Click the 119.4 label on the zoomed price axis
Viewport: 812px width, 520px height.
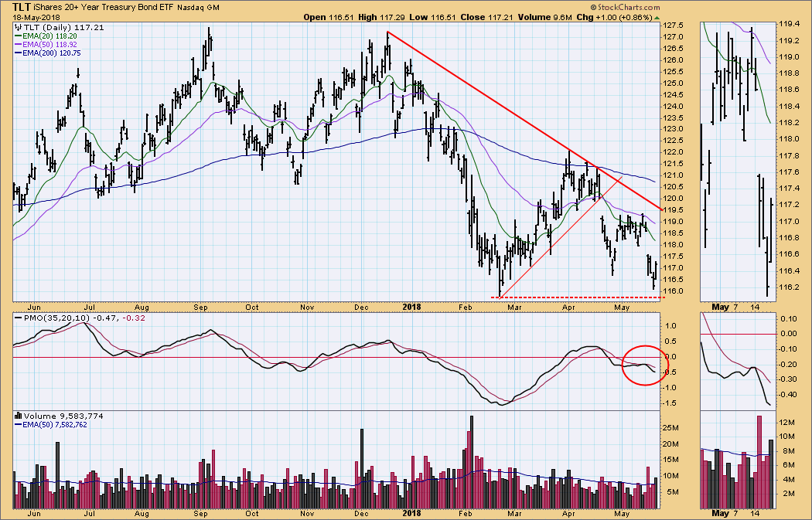(790, 24)
